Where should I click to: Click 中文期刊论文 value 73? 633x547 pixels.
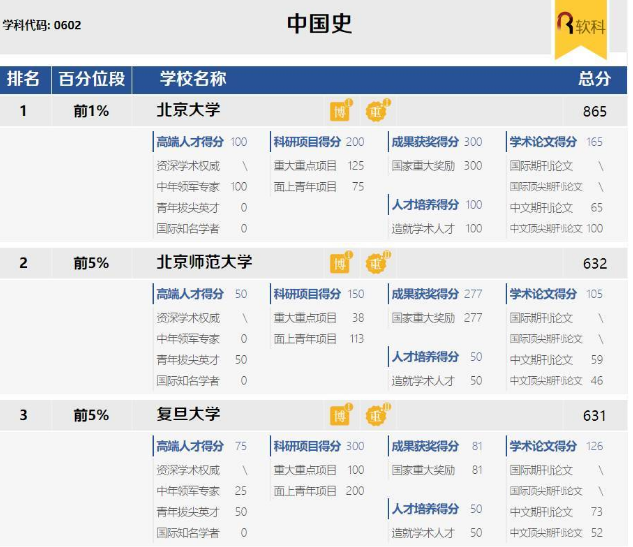(597, 512)
